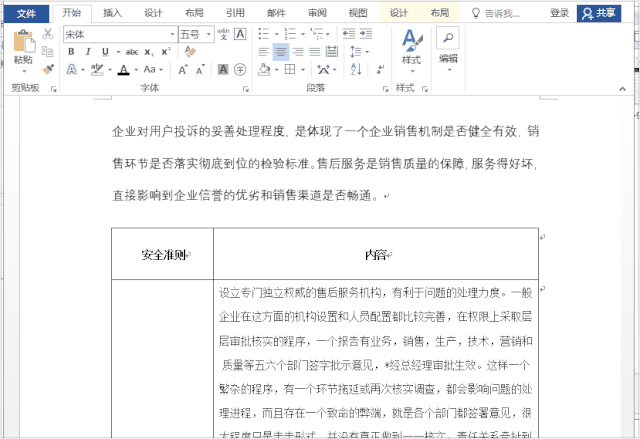
Task: Click the Paste (粘贴) clipboard icon
Action: 23,41
